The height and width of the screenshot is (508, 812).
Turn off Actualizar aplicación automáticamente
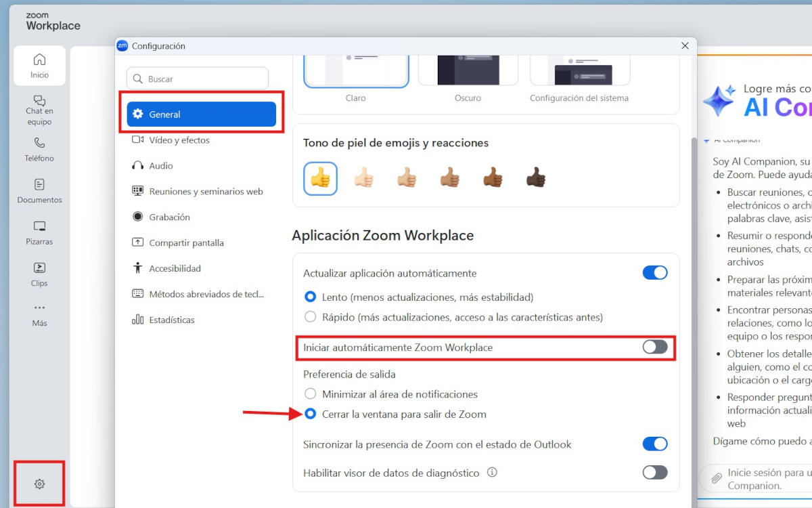tap(654, 273)
